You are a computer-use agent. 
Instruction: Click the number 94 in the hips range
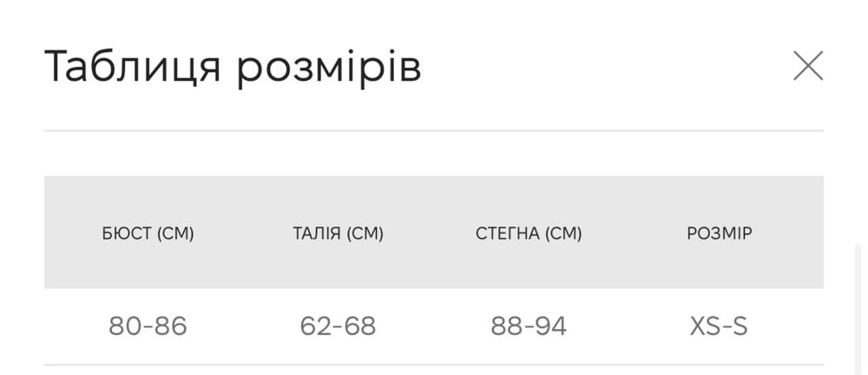tap(551, 326)
